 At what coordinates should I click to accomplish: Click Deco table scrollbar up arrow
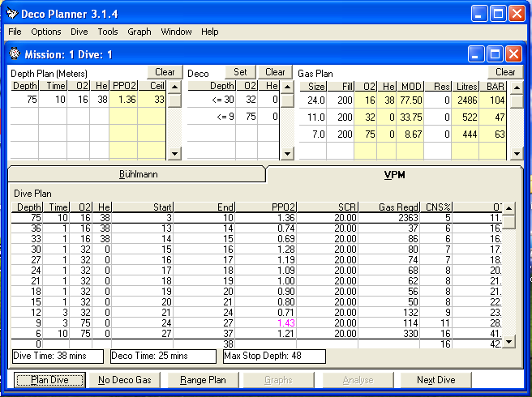click(x=287, y=88)
